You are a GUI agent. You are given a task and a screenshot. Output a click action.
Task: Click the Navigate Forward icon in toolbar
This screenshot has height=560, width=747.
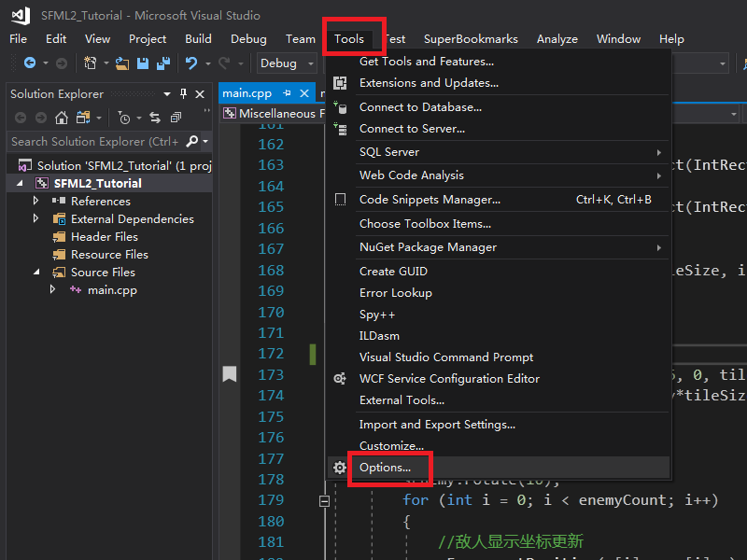point(62,63)
